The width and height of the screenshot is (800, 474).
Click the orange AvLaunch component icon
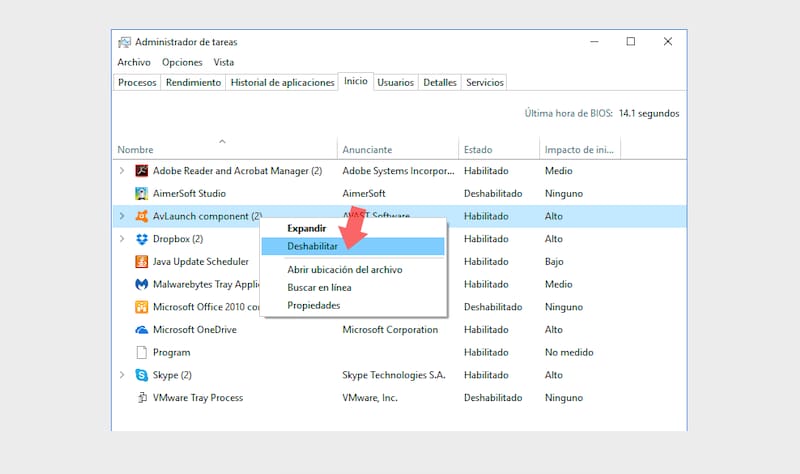[141, 216]
